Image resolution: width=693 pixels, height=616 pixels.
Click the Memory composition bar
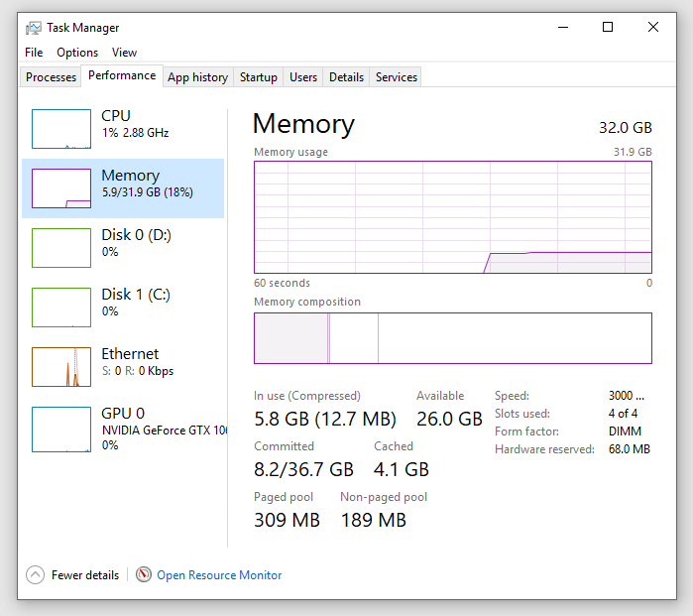click(x=452, y=338)
